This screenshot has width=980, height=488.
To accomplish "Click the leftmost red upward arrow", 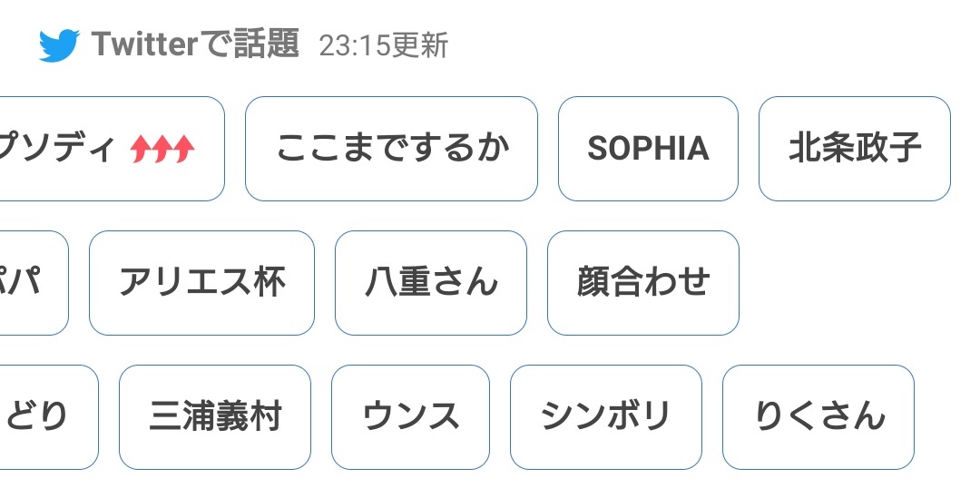I will click(142, 149).
